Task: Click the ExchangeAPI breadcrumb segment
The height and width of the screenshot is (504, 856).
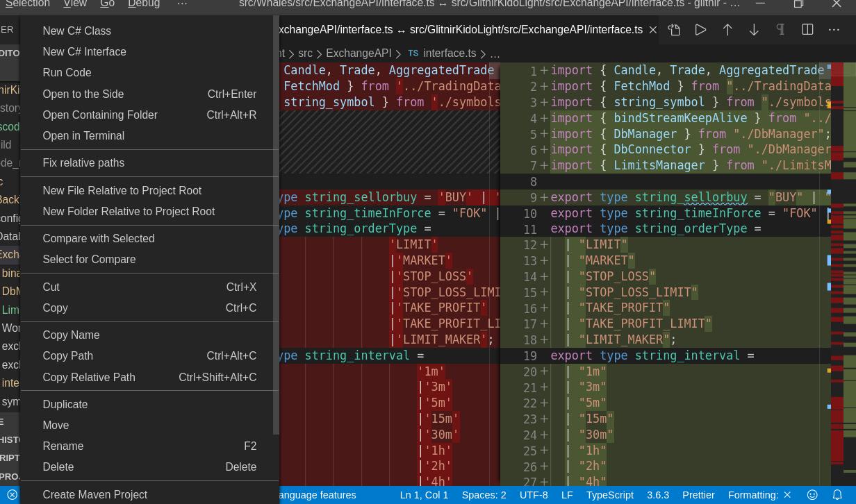Action: 359,53
